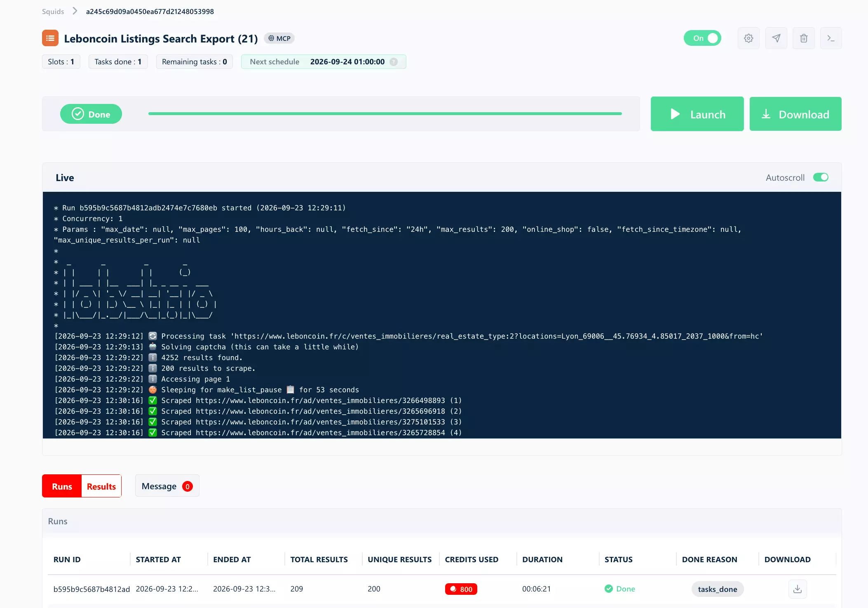Disable the Autoscroll toggle

click(821, 177)
